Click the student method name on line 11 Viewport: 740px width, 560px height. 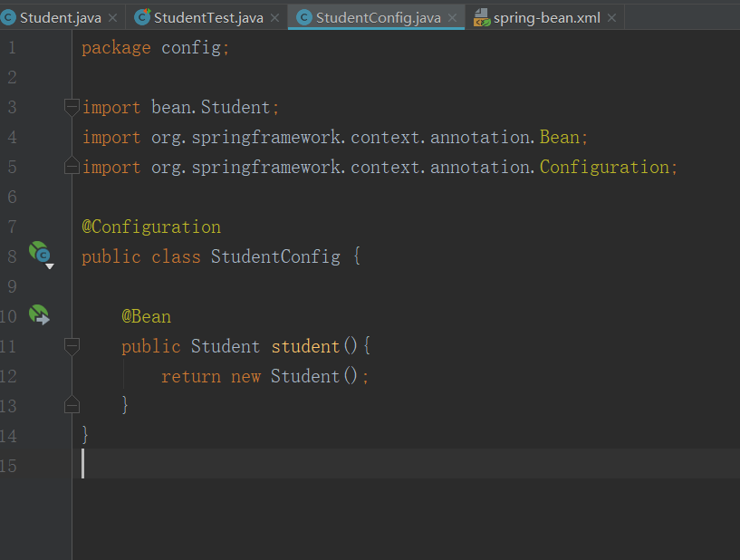point(305,346)
